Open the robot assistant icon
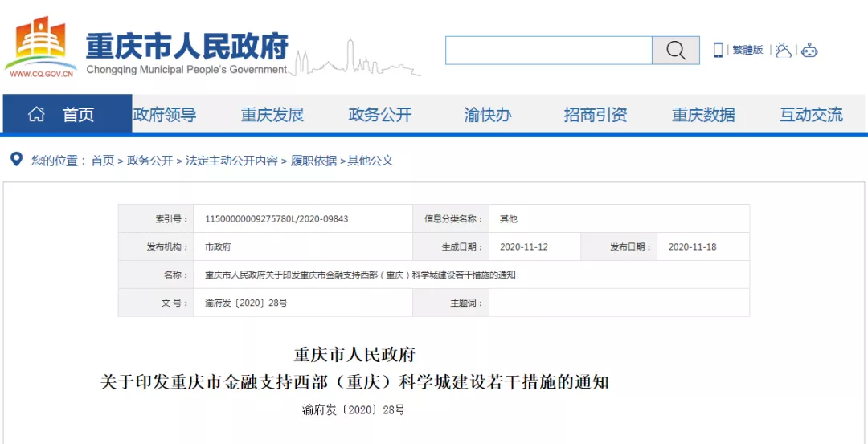The image size is (868, 444). tap(809, 50)
